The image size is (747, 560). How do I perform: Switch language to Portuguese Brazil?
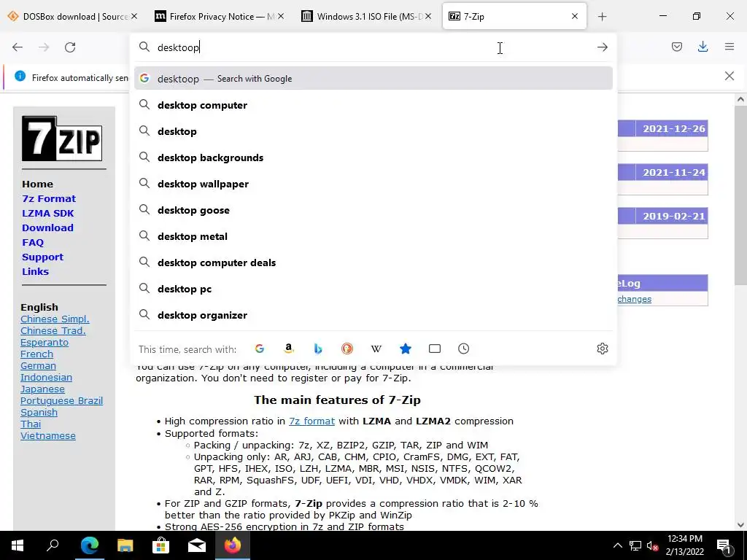tap(61, 400)
